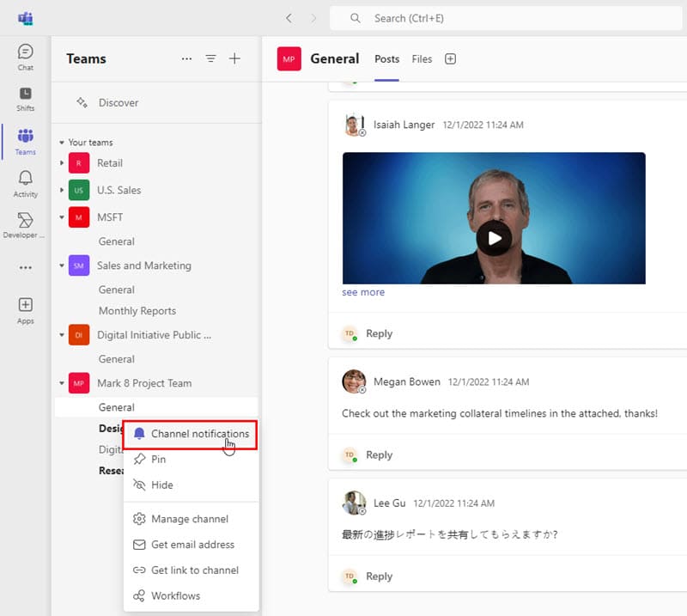Select Get link to channel

click(191, 570)
